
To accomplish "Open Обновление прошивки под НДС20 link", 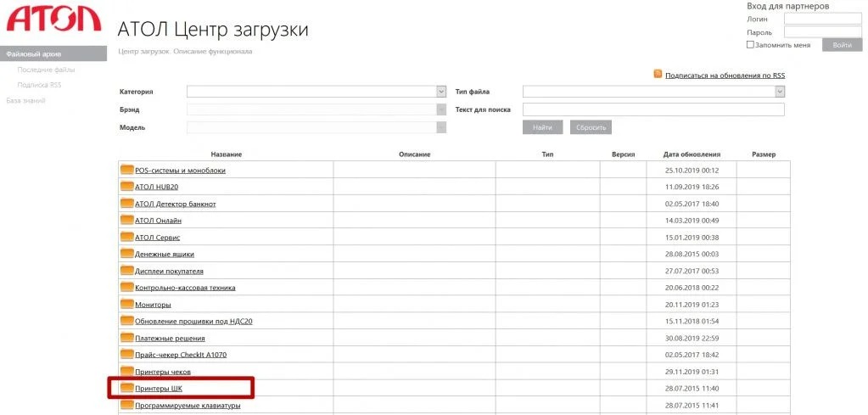I will pos(193,322).
